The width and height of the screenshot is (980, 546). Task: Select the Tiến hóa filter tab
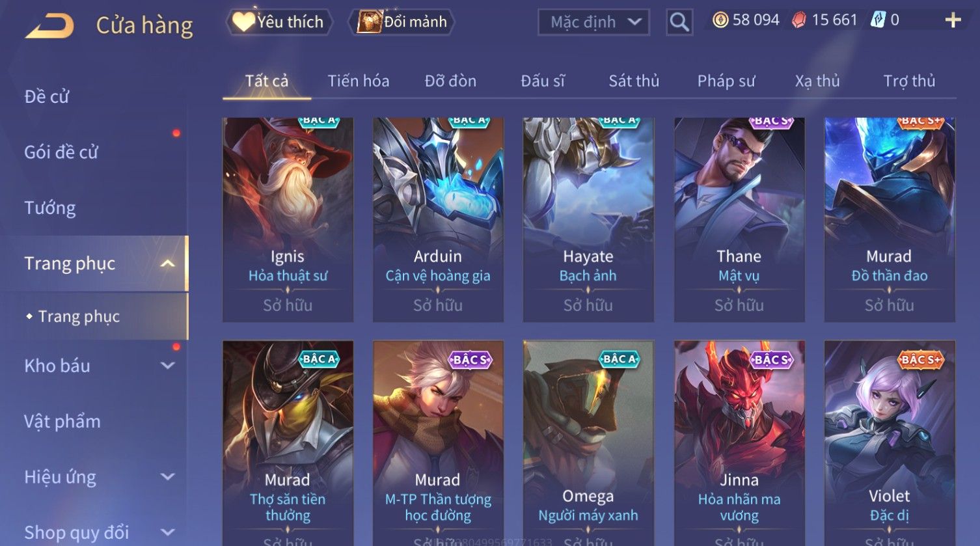(359, 81)
